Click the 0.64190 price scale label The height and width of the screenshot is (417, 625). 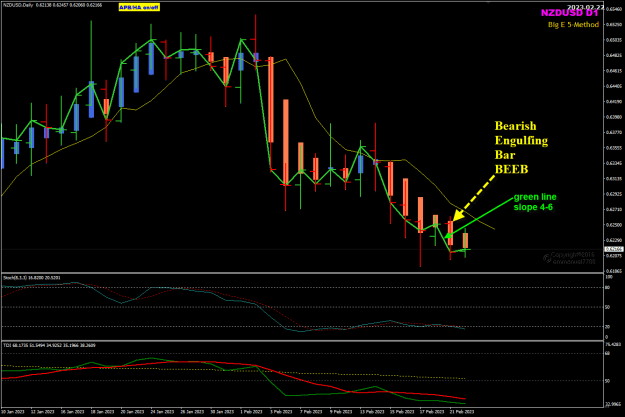pyautogui.click(x=614, y=101)
